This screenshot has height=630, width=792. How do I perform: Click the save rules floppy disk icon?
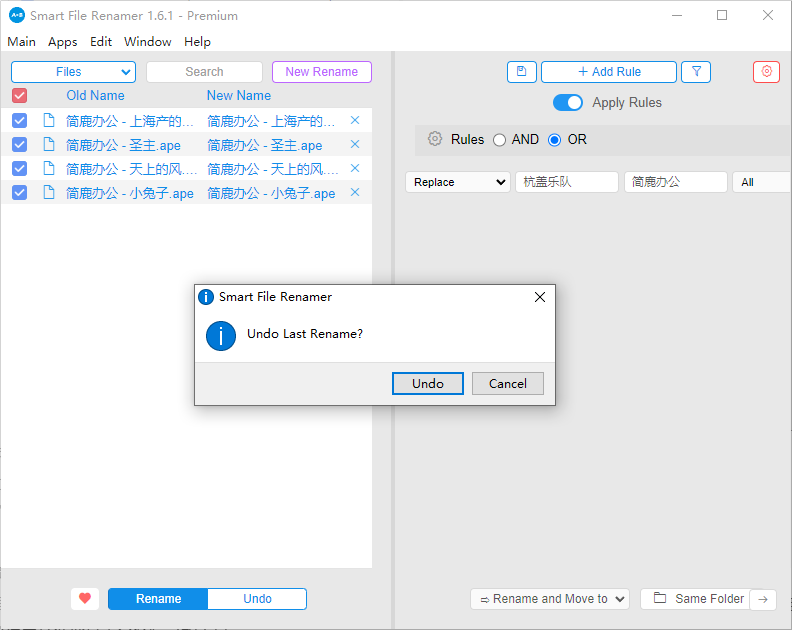pos(521,72)
